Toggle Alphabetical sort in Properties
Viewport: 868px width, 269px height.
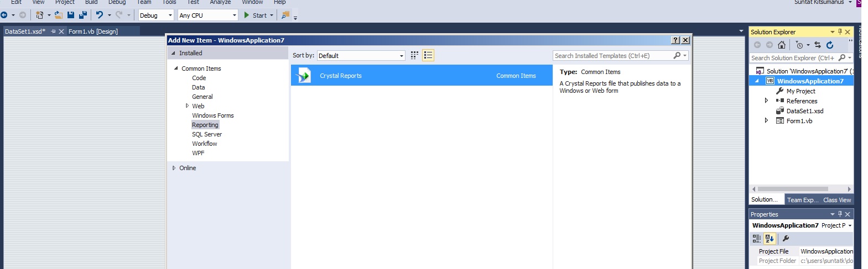[770, 239]
